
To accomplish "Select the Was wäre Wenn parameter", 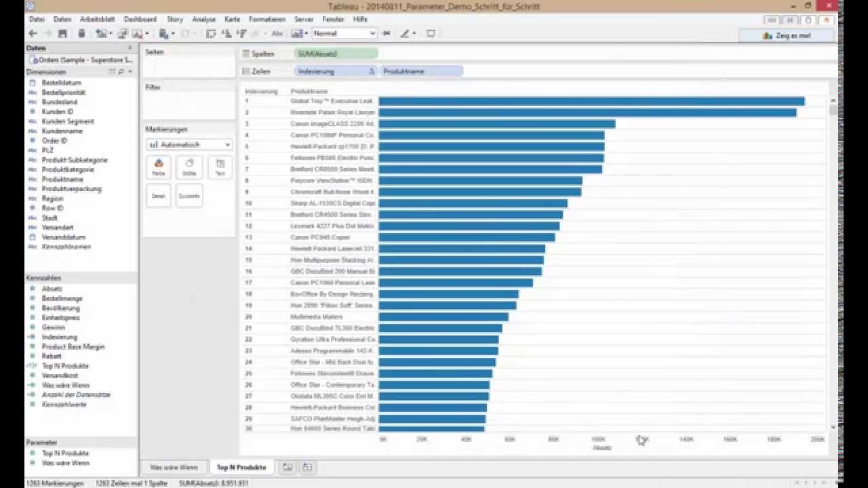I will point(65,463).
